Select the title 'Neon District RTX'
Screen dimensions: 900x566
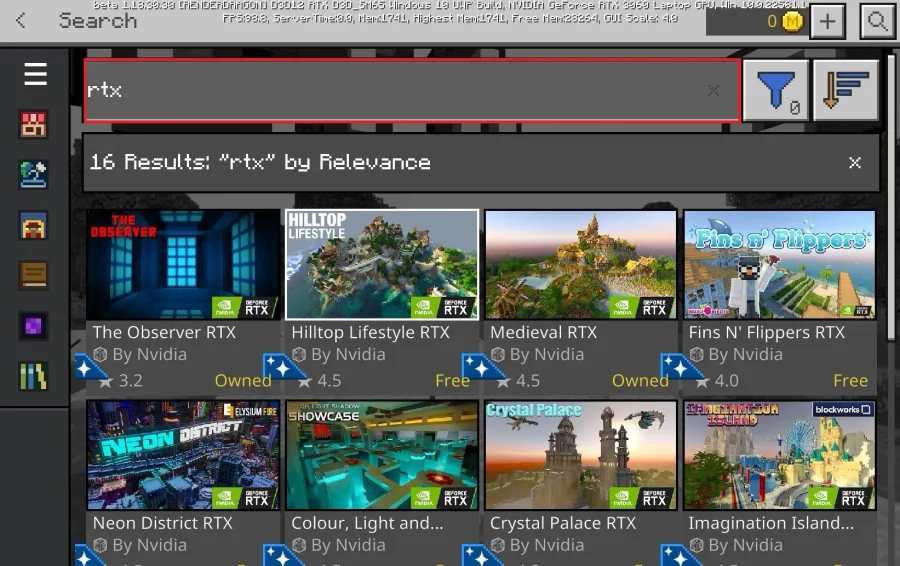(162, 523)
